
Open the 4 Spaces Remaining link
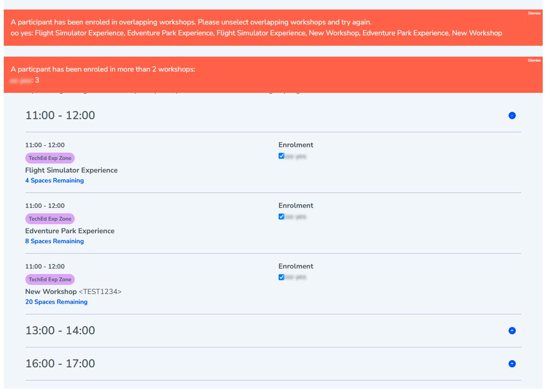pyautogui.click(x=54, y=180)
